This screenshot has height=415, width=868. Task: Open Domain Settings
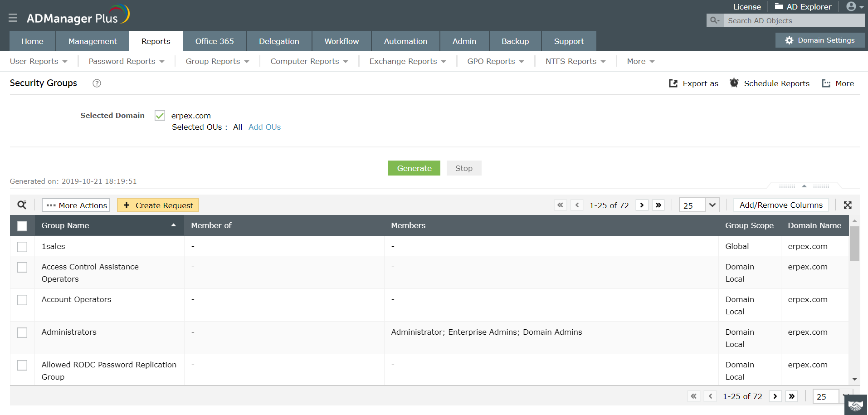tap(820, 40)
